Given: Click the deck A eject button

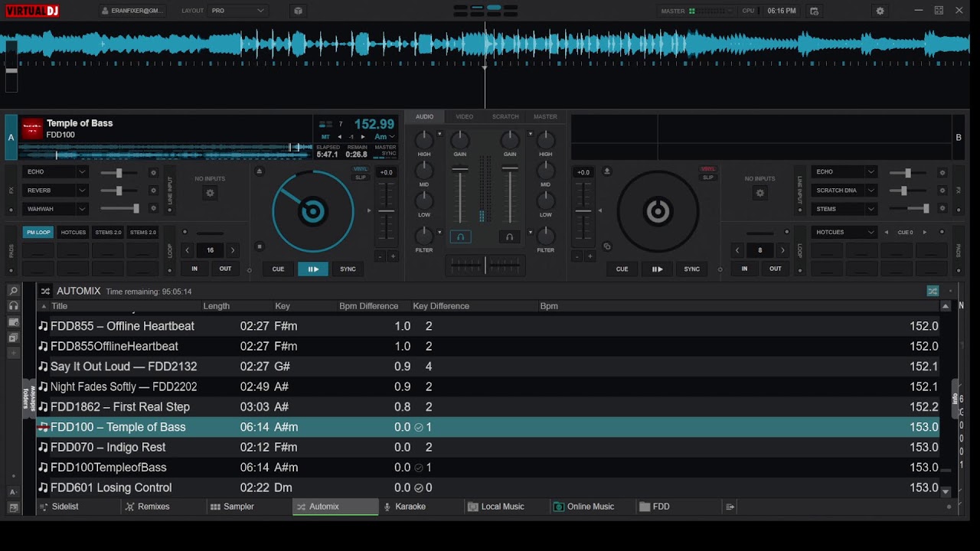Looking at the screenshot, I should point(259,171).
